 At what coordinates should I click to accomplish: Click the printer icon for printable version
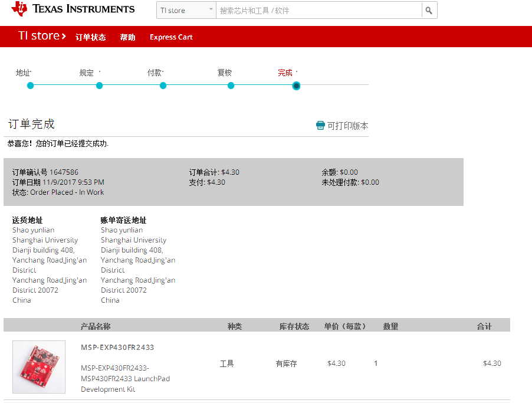point(320,126)
